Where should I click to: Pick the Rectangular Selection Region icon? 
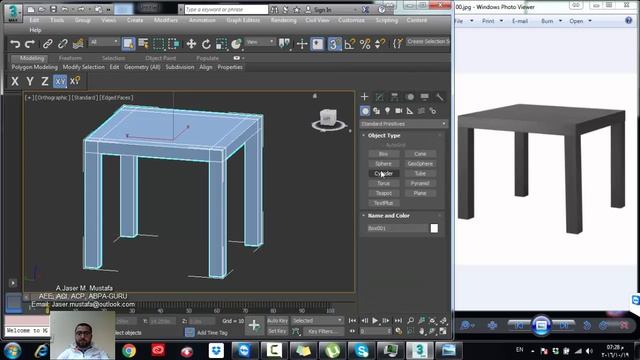[158, 44]
